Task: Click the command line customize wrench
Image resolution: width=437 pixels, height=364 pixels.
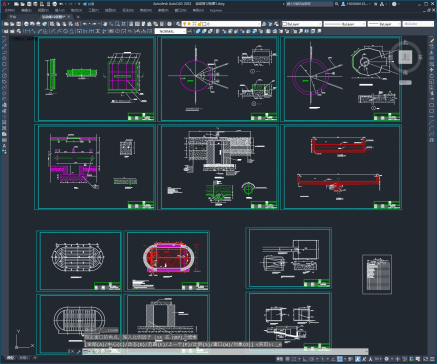Action: click(78, 351)
